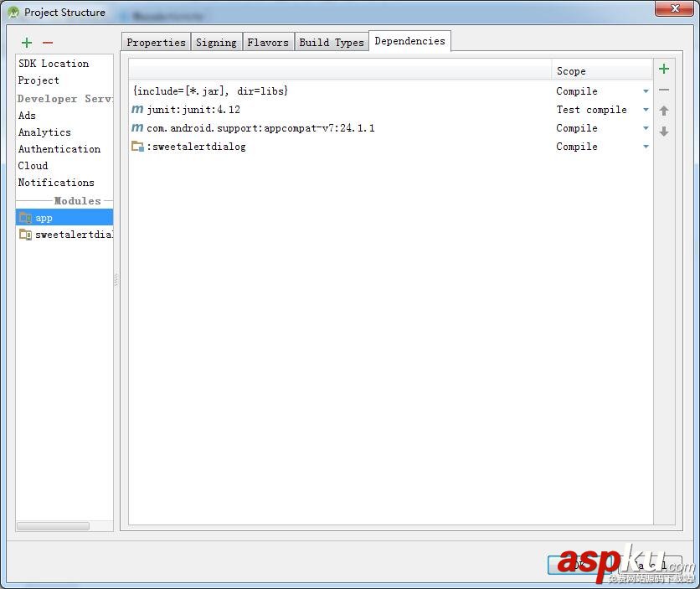
Task: Click the horizontal scrollbar below the sidebar
Action: 53,526
